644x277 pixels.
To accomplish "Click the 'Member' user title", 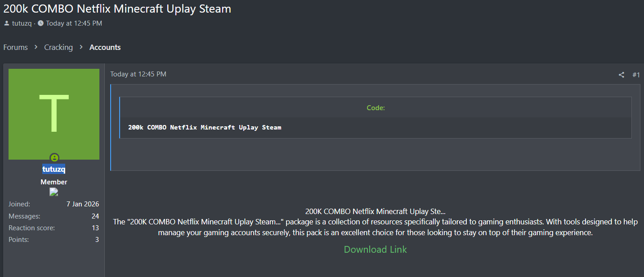I will click(x=54, y=182).
